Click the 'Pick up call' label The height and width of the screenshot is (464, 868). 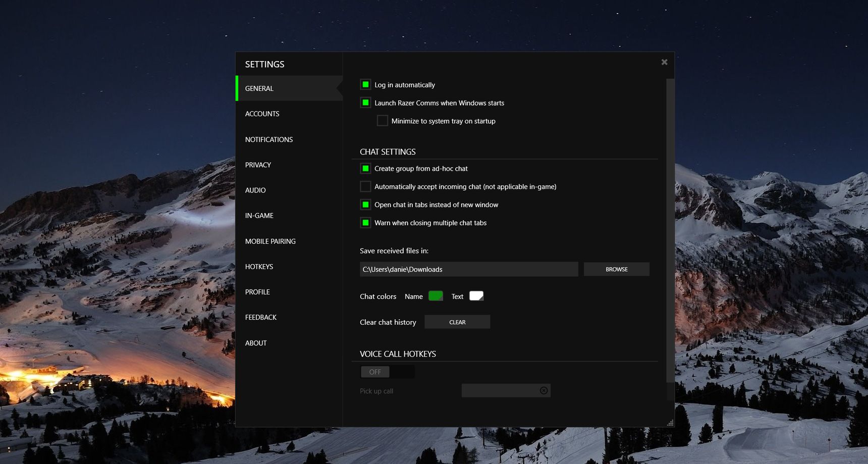[376, 391]
